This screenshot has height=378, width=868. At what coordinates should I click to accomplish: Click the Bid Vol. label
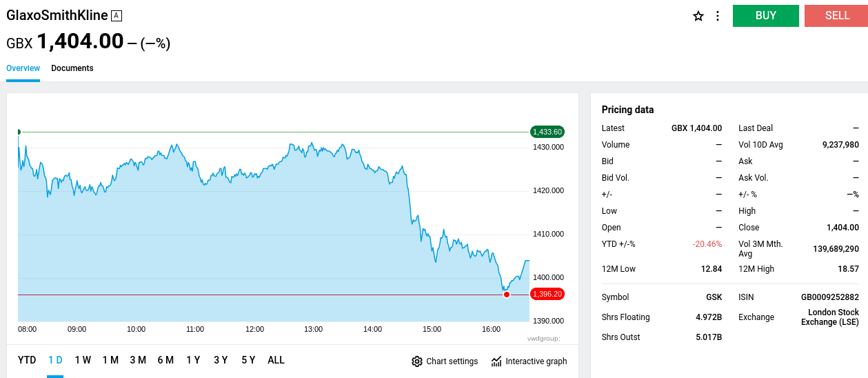pos(616,178)
